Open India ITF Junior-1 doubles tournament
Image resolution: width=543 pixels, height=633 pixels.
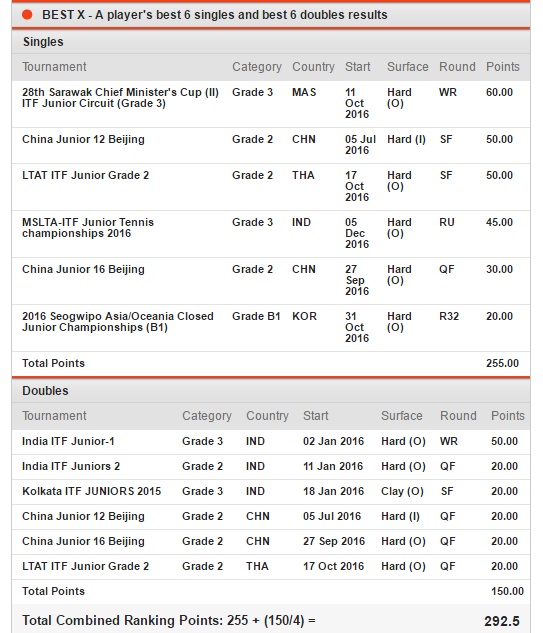coord(68,441)
